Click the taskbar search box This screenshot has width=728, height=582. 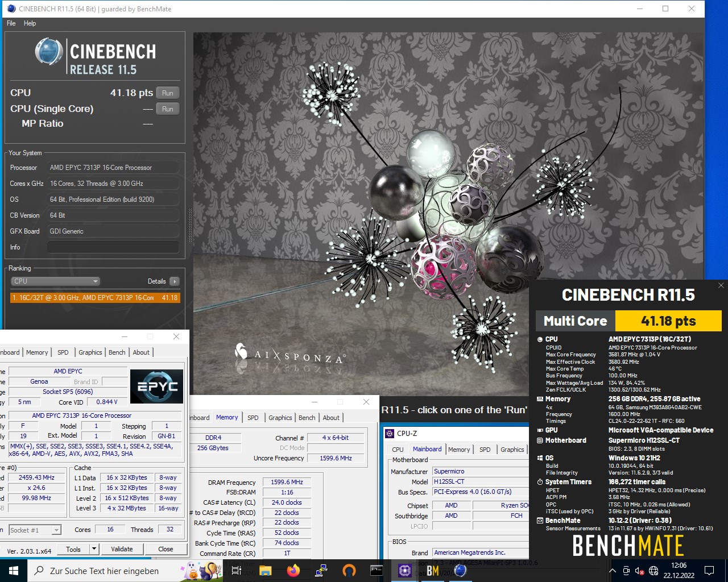(125, 571)
